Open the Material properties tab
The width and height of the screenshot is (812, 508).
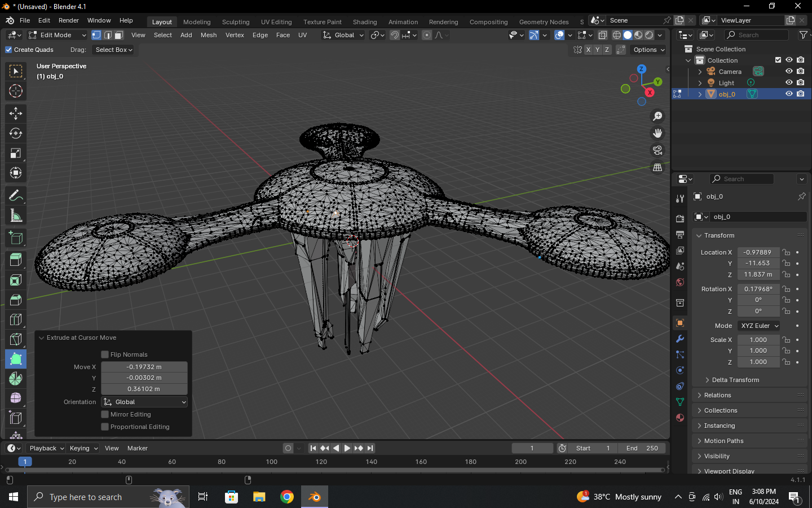pyautogui.click(x=680, y=418)
